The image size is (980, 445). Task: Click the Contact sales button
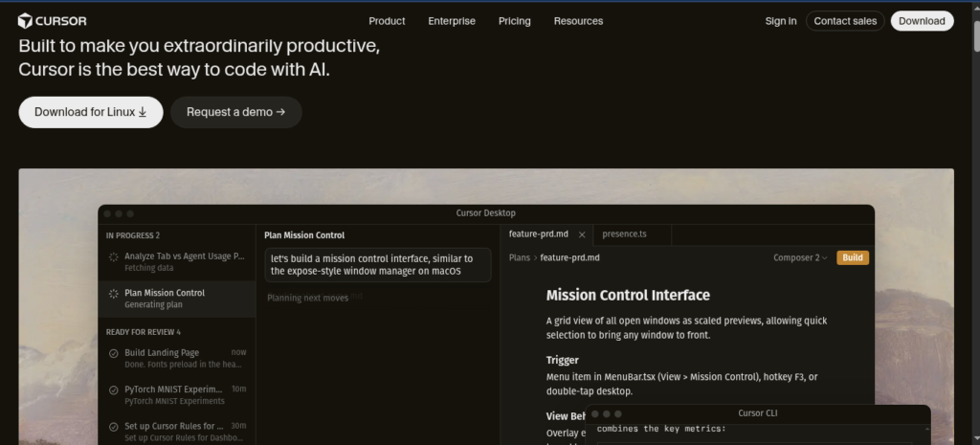845,21
